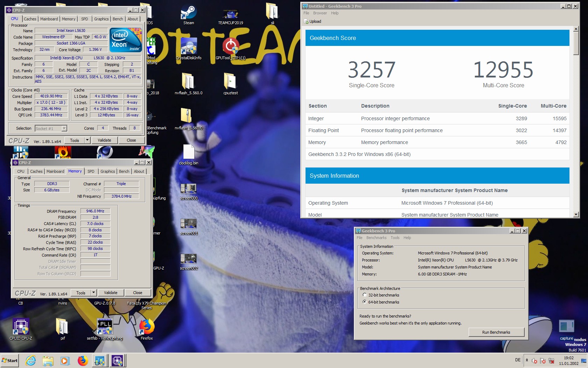
Task: Click Firefox icon in the taskbar
Action: 83,361
